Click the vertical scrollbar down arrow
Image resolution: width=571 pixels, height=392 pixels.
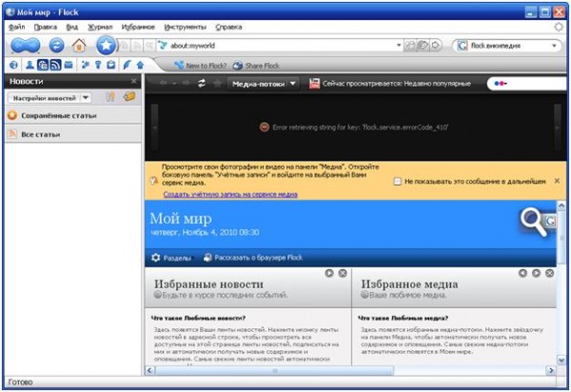(x=561, y=360)
